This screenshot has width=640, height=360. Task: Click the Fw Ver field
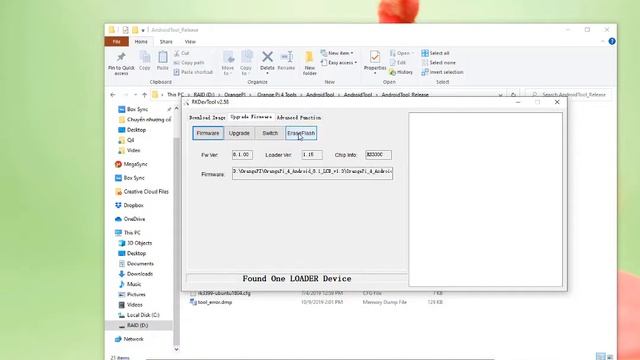pyautogui.click(x=242, y=155)
